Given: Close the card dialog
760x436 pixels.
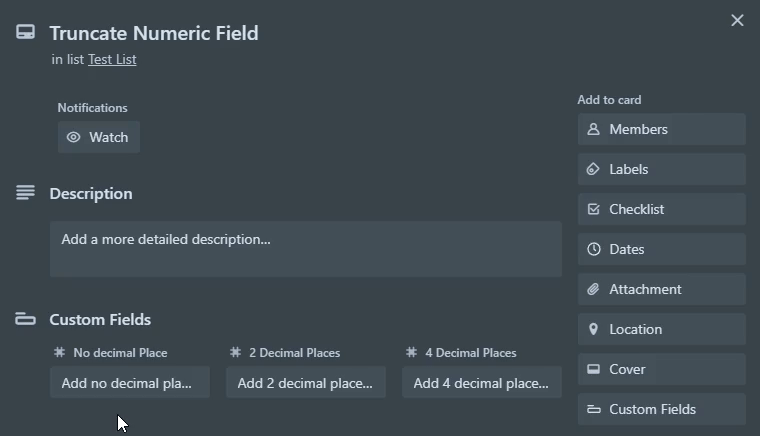Looking at the screenshot, I should pos(737,20).
